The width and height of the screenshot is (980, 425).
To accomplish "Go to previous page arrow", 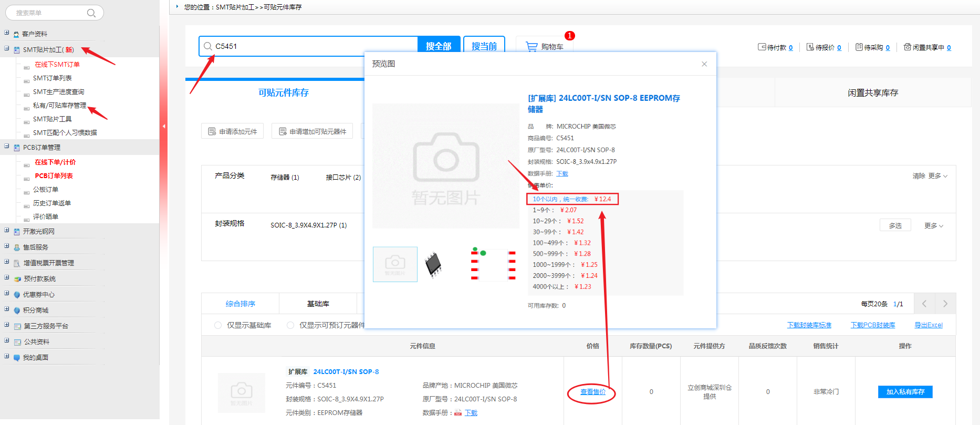I will 924,304.
